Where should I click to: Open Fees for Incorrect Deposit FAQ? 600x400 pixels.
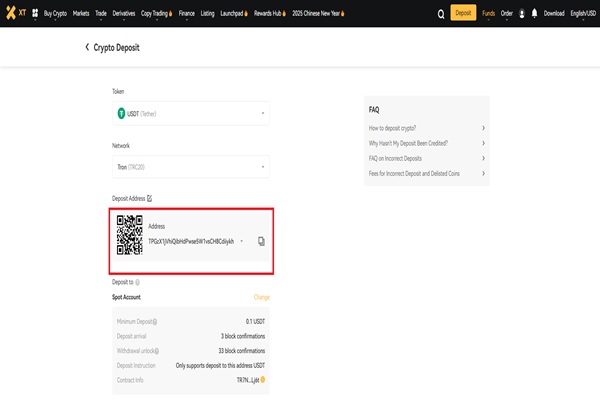427,173
